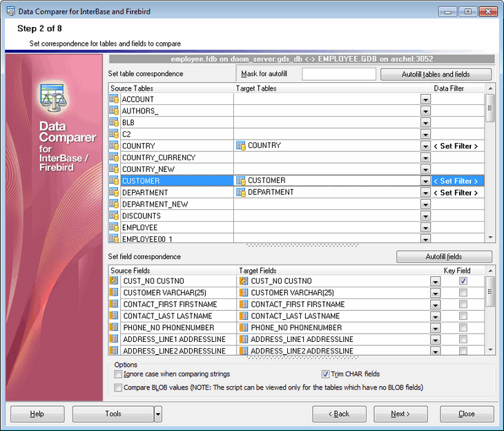Click the ACCOUNT source table icon
This screenshot has height=431, width=504.
pyautogui.click(x=114, y=99)
